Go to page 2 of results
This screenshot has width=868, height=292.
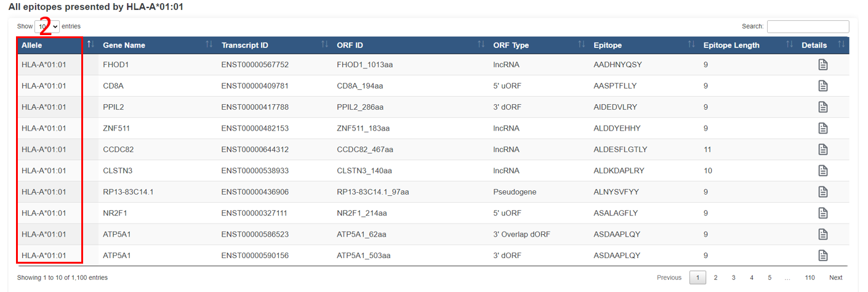[x=715, y=278]
